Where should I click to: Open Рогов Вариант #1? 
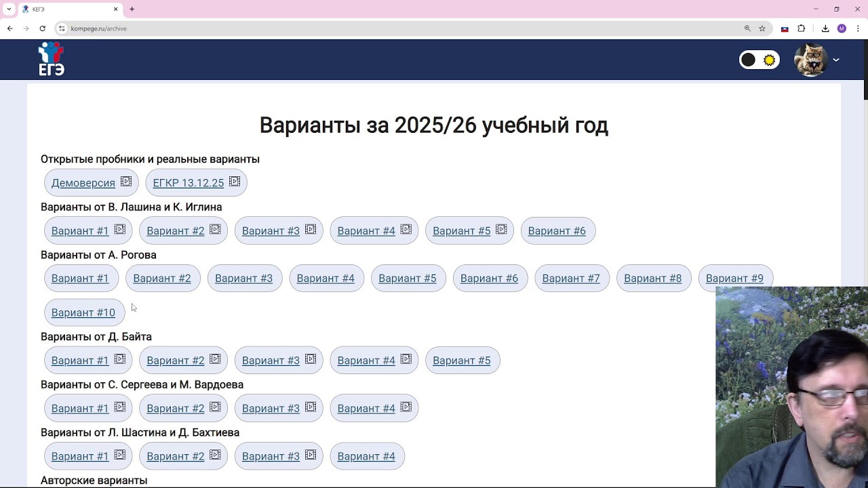click(80, 279)
